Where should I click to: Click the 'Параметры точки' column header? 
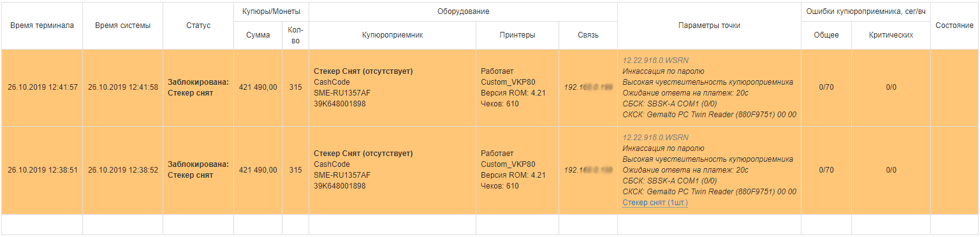click(710, 25)
